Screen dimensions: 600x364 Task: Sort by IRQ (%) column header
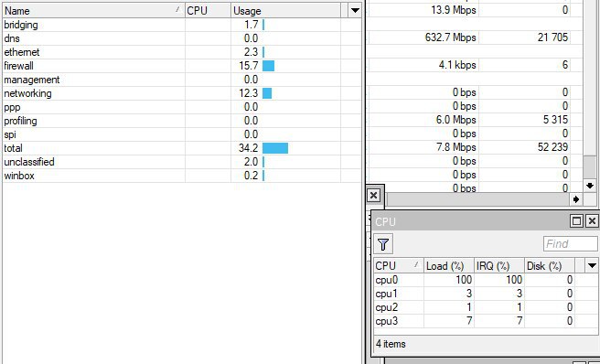tap(498, 265)
